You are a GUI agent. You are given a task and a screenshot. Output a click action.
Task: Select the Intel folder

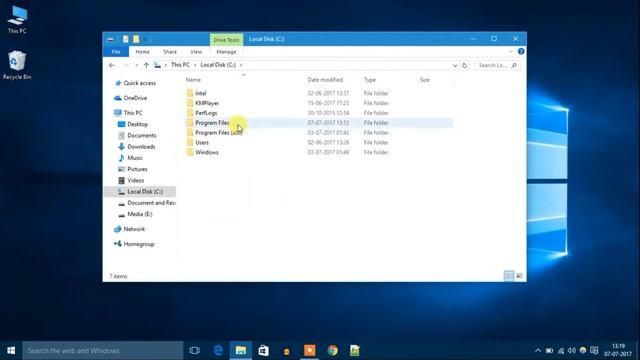point(200,93)
